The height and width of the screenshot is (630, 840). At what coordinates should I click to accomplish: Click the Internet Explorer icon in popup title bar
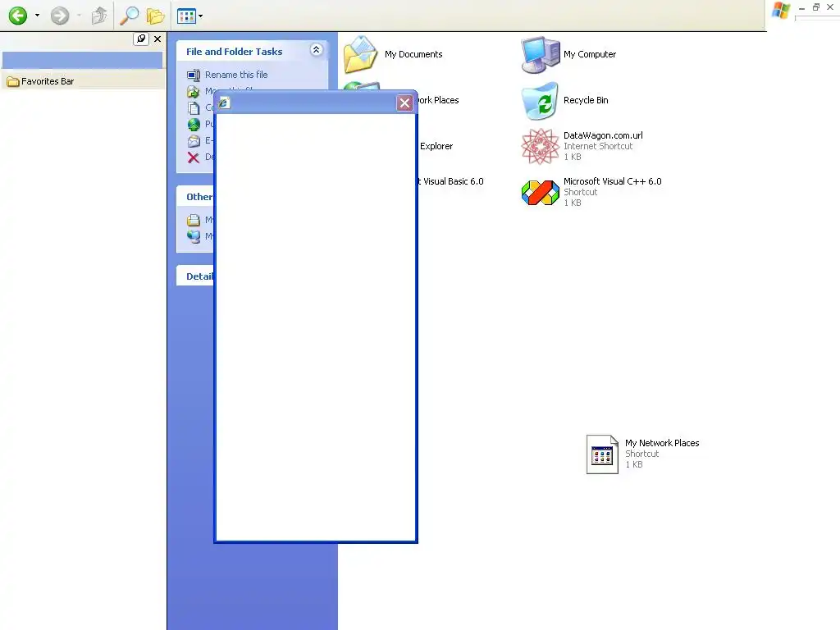pyautogui.click(x=224, y=103)
